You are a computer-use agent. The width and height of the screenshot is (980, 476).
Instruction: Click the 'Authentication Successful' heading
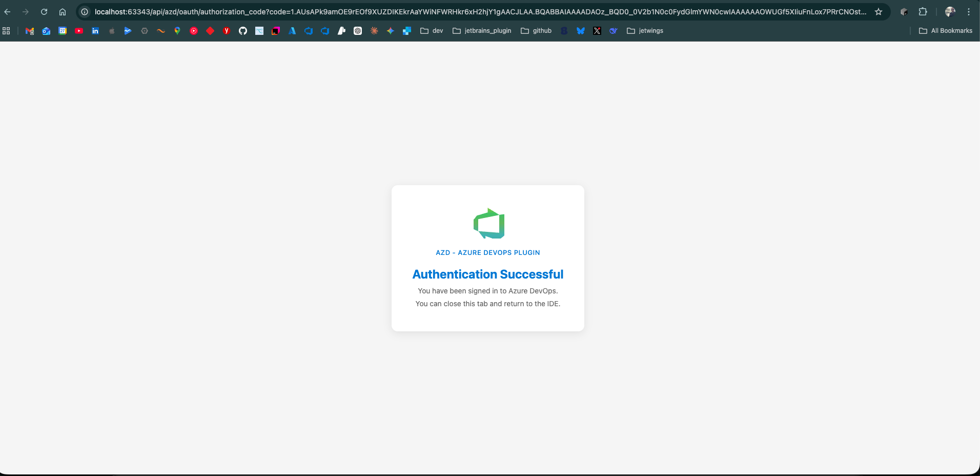click(488, 274)
